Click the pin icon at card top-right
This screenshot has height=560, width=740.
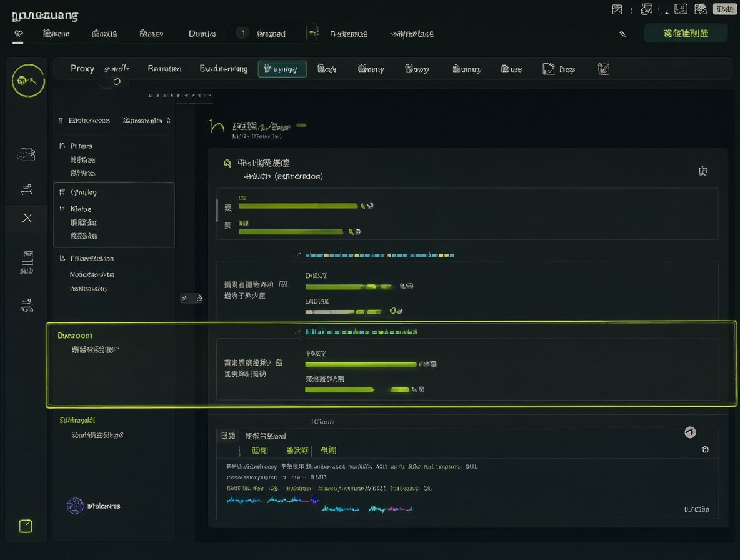[x=702, y=171]
